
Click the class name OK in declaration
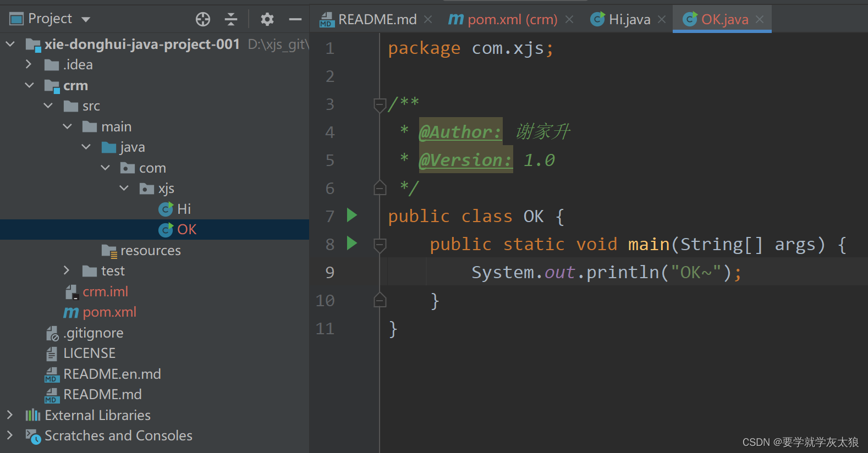[x=534, y=216]
